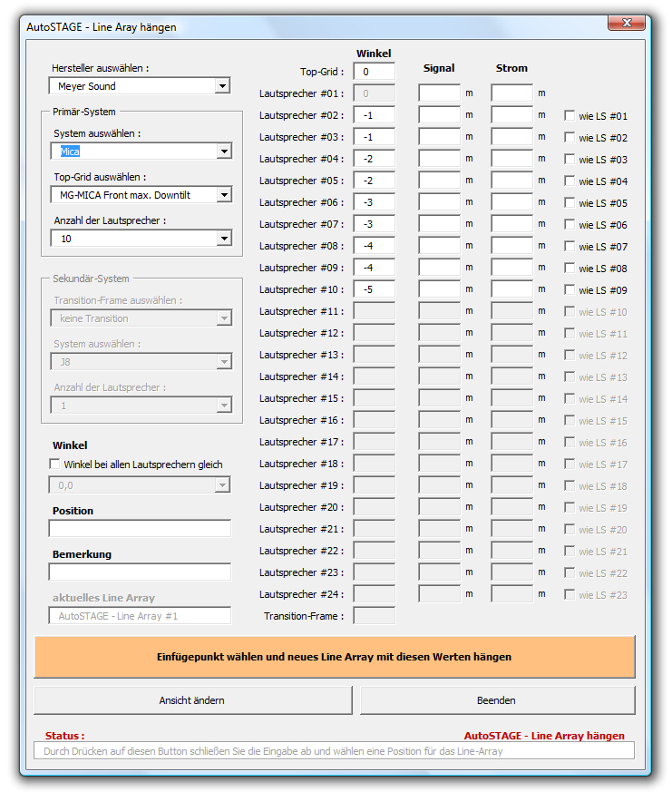This screenshot has height=792, width=672.
Task: Check the 'wie LS #03' checkbox
Action: (569, 160)
